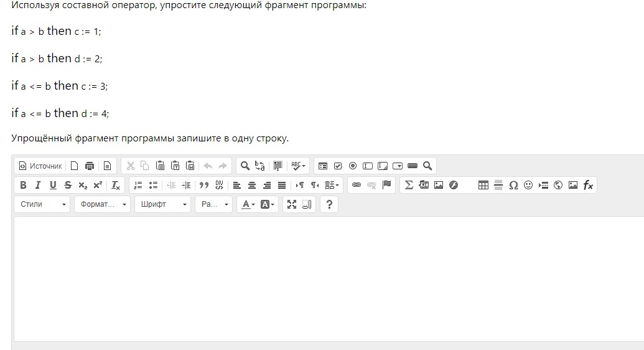Viewport: 644px width, 350px height.
Task: Insert an IFrame globe icon
Action: (x=558, y=185)
